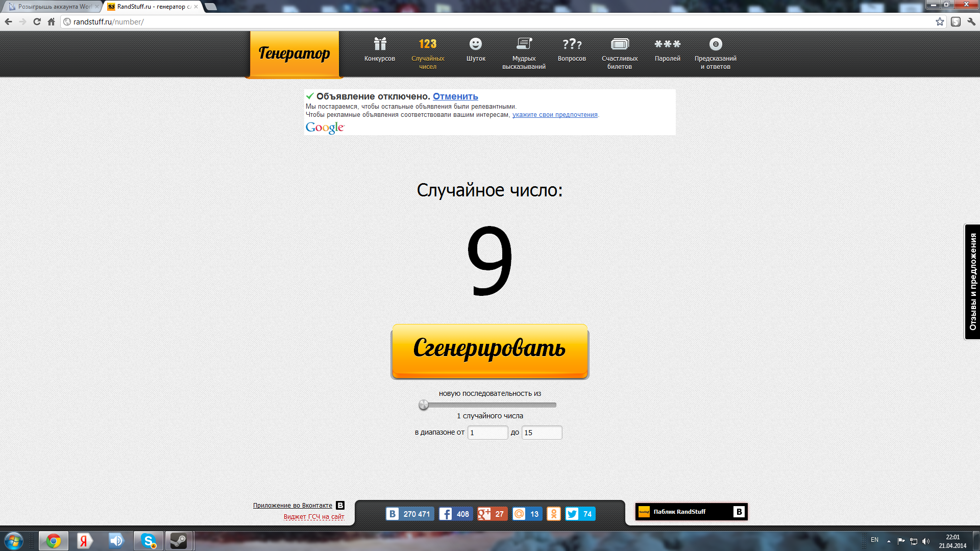The height and width of the screenshot is (551, 980).
Task: Share via Twitter button 74
Action: [580, 514]
